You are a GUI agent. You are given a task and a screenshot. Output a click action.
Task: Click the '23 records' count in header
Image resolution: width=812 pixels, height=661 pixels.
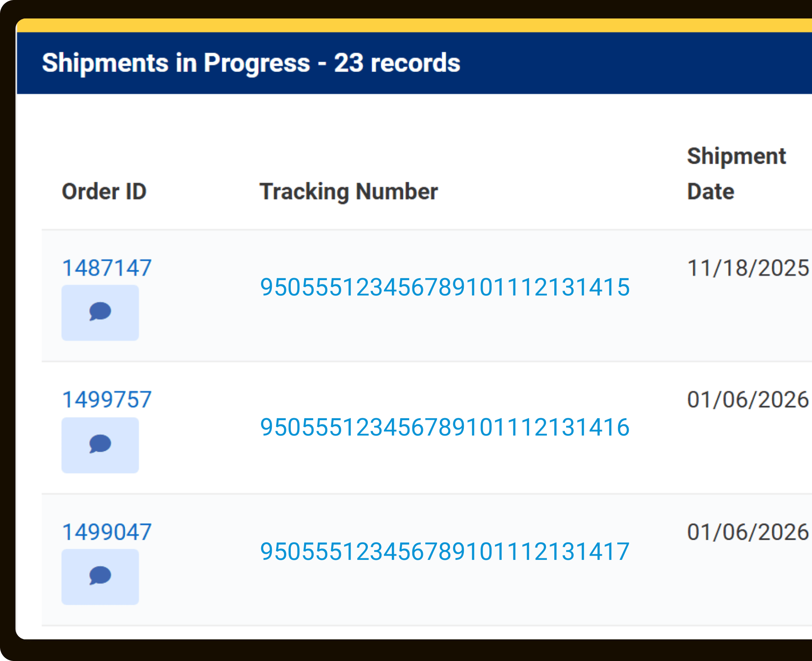tap(397, 63)
